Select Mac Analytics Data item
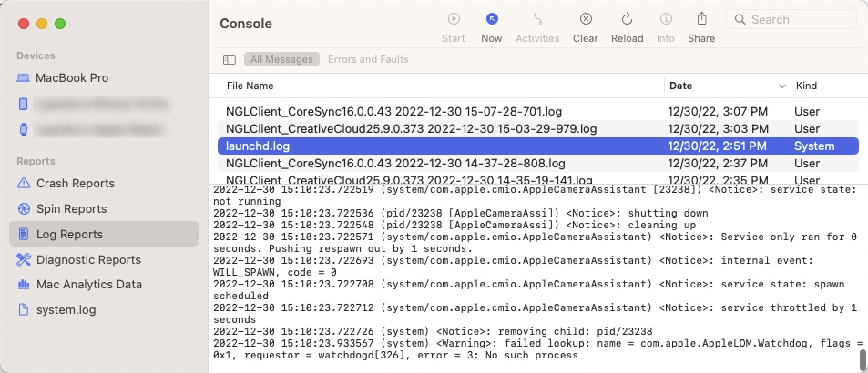The image size is (868, 373). coord(88,284)
